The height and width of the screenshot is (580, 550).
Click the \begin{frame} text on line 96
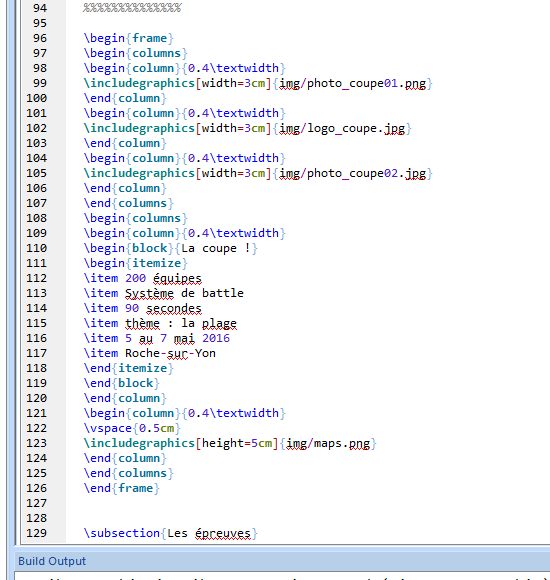point(128,38)
